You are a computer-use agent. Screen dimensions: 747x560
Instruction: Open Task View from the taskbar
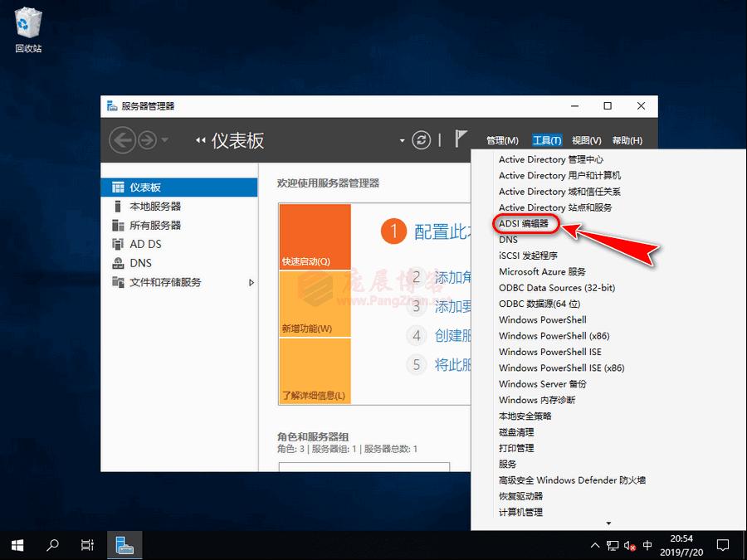[x=86, y=545]
